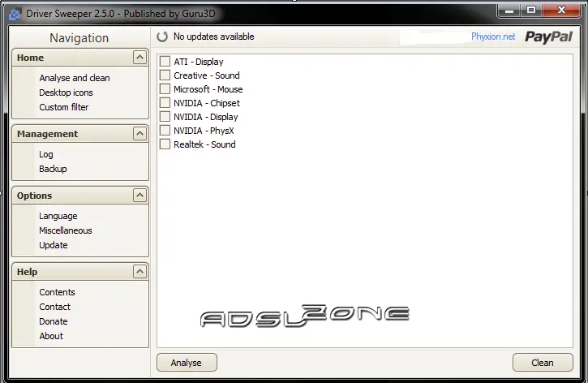Check the NVIDIA - PhysX checkbox
The image size is (588, 383).
165,131
